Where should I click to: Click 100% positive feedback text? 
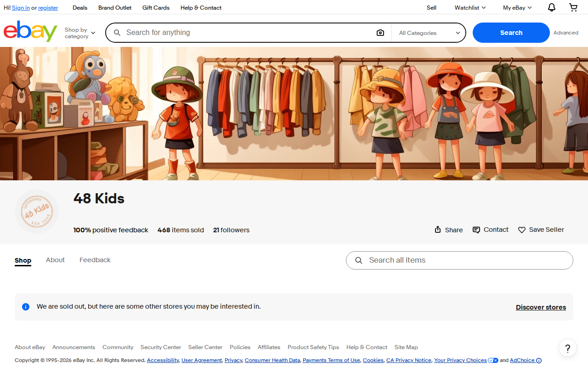pyautogui.click(x=111, y=230)
